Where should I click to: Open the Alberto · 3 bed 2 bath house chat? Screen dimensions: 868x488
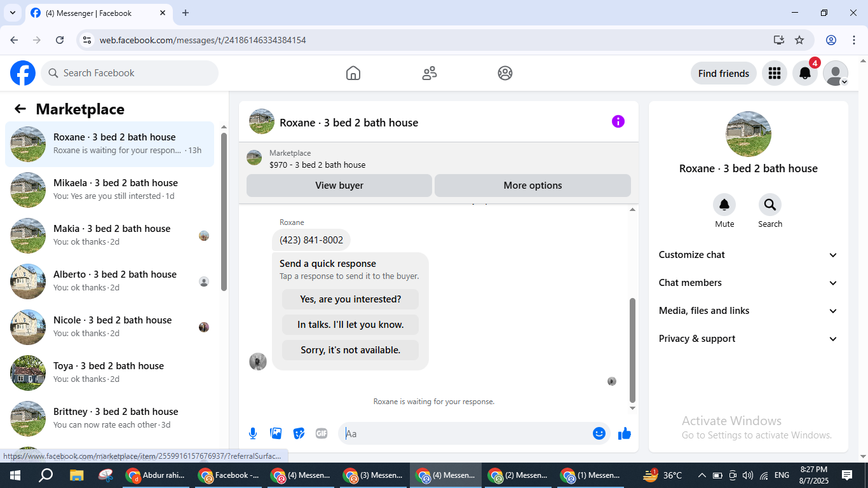pos(110,281)
